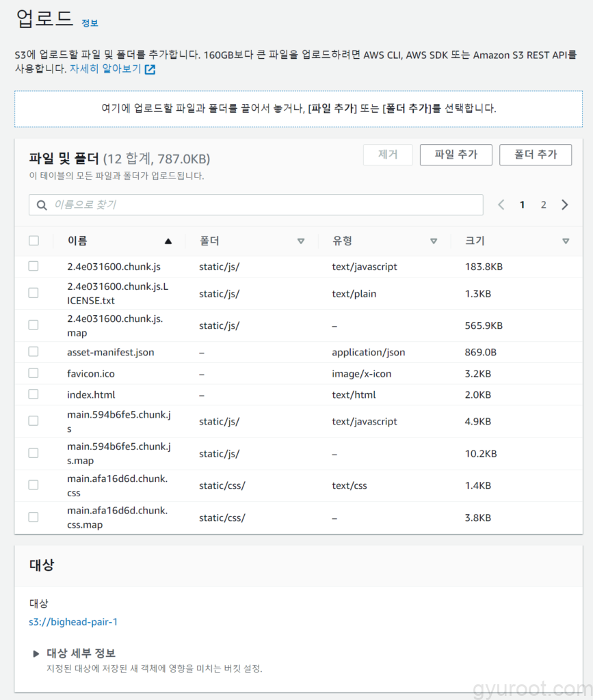Screen dimensions: 593x700
Task: Select all files with the header checkbox
Action: point(34,241)
